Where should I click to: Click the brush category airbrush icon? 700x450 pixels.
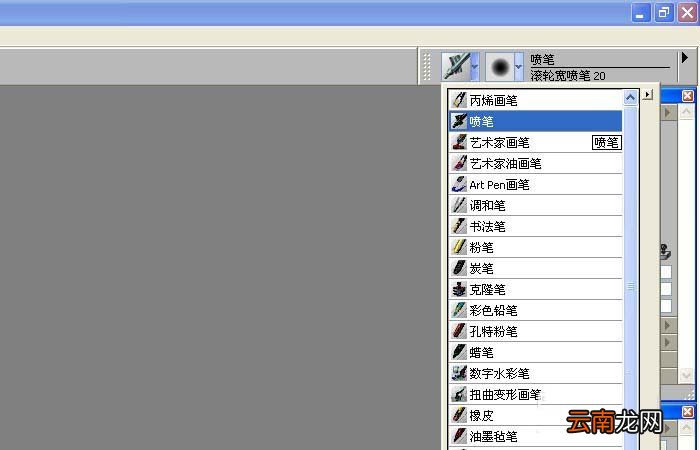[456, 67]
